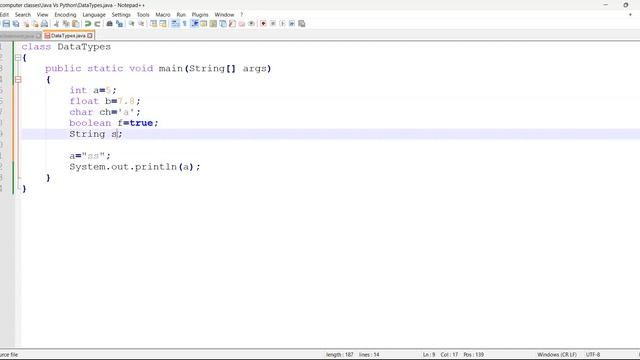Click the Zoom In magnifier icon
Screen dimensions: 640x360
[131, 24]
